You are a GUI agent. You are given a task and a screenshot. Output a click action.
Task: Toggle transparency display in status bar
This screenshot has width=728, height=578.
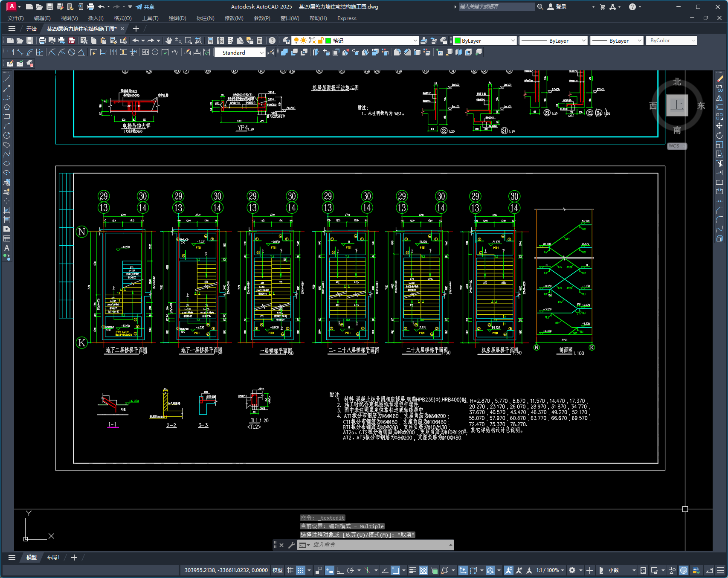(423, 570)
